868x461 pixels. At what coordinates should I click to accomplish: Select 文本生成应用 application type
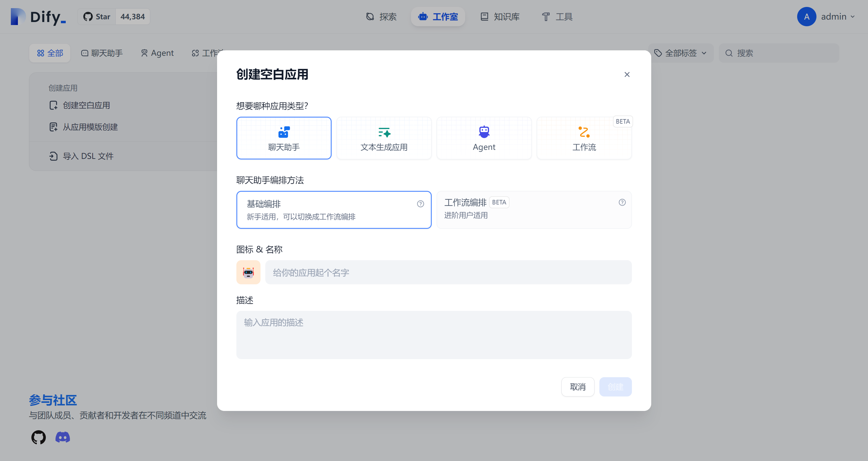point(384,138)
